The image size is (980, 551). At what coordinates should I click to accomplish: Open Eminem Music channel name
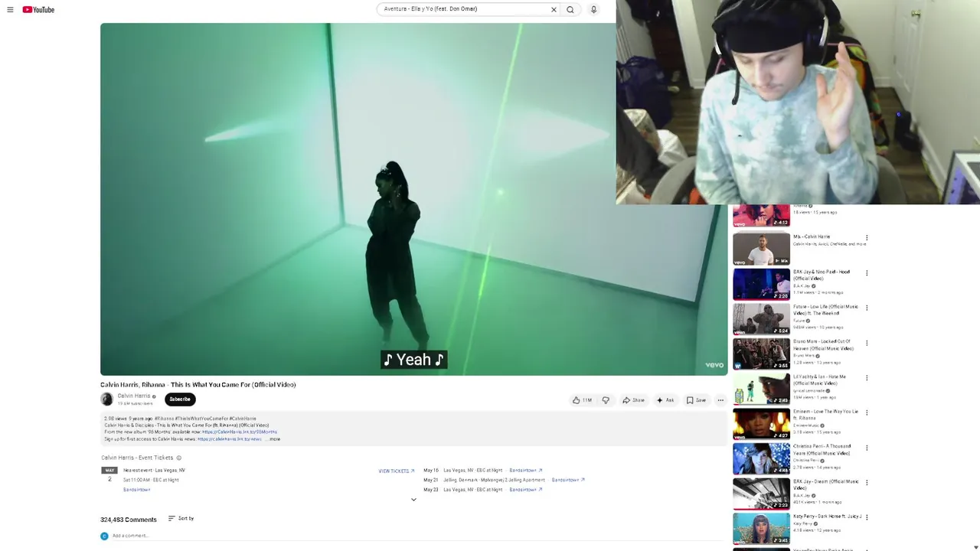[x=807, y=425]
